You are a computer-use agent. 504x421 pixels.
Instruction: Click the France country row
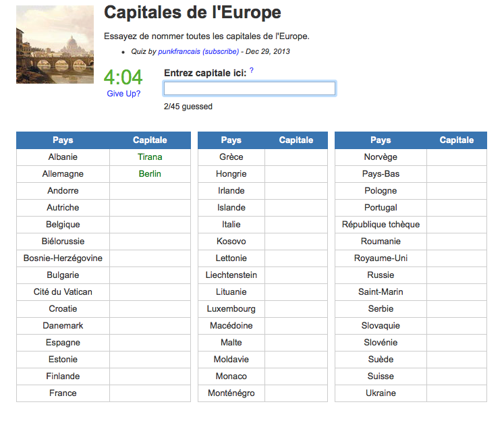(x=63, y=393)
